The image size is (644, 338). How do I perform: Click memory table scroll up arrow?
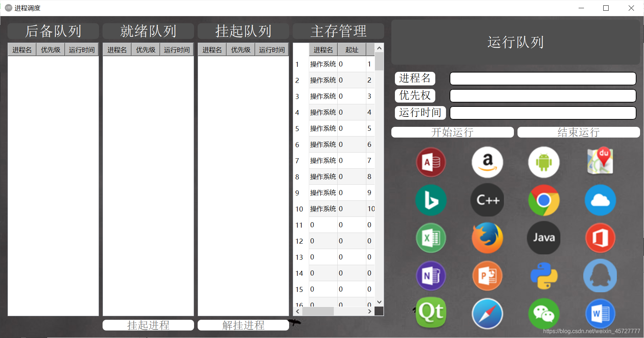(379, 48)
